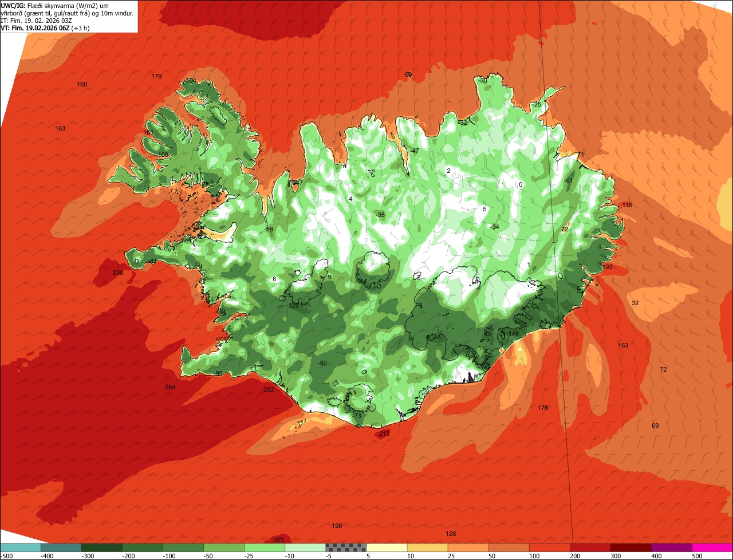Click the map value '213' off the south coast
The height and width of the screenshot is (560, 733).
[x=384, y=434]
